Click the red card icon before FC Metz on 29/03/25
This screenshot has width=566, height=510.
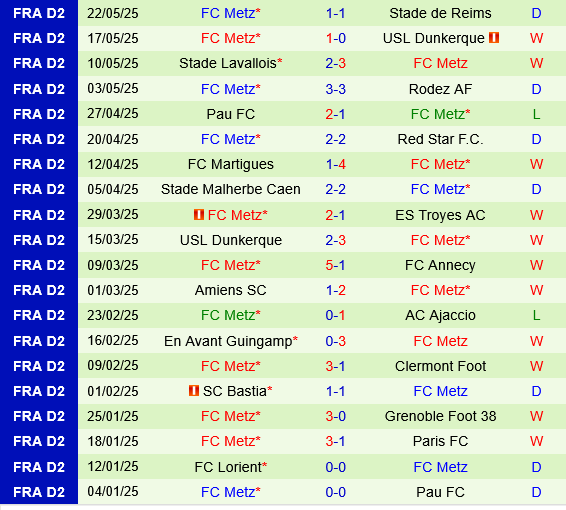(199, 214)
